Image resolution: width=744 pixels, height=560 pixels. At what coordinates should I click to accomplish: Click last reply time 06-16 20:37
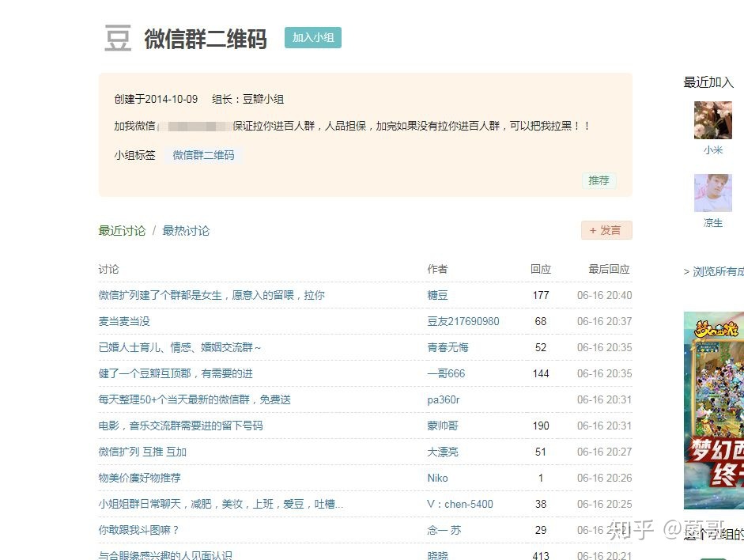click(x=605, y=321)
